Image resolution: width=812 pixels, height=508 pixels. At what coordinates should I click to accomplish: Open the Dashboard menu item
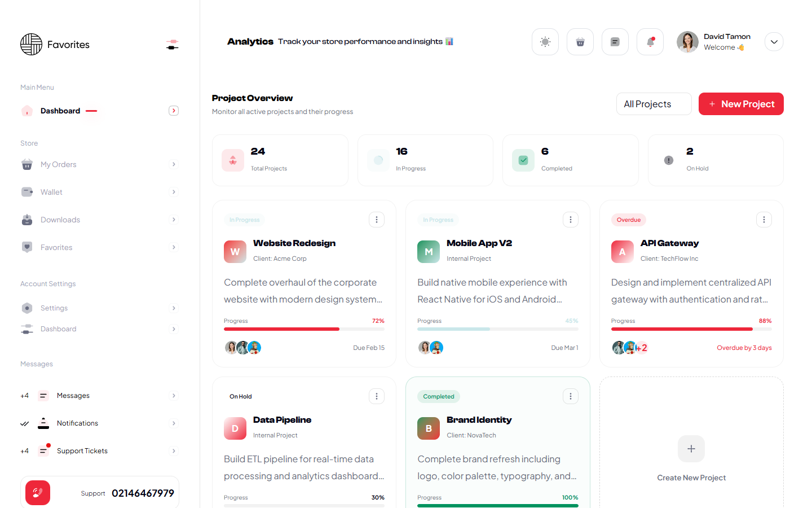[60, 111]
